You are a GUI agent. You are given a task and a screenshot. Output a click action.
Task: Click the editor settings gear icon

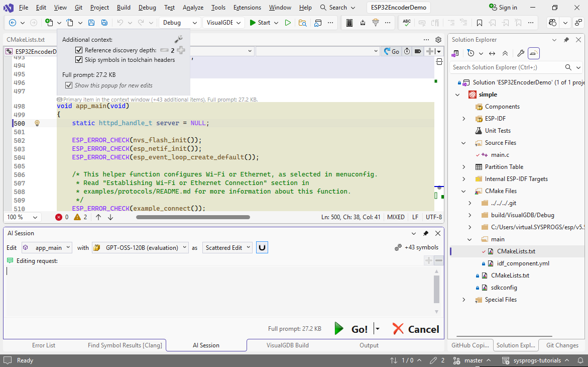click(438, 40)
